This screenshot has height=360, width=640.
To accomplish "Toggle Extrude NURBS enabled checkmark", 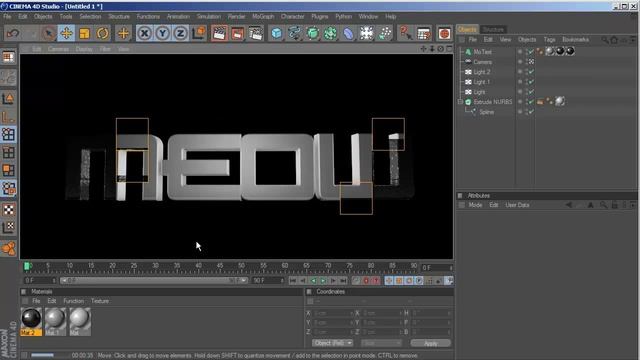I will [x=531, y=102].
